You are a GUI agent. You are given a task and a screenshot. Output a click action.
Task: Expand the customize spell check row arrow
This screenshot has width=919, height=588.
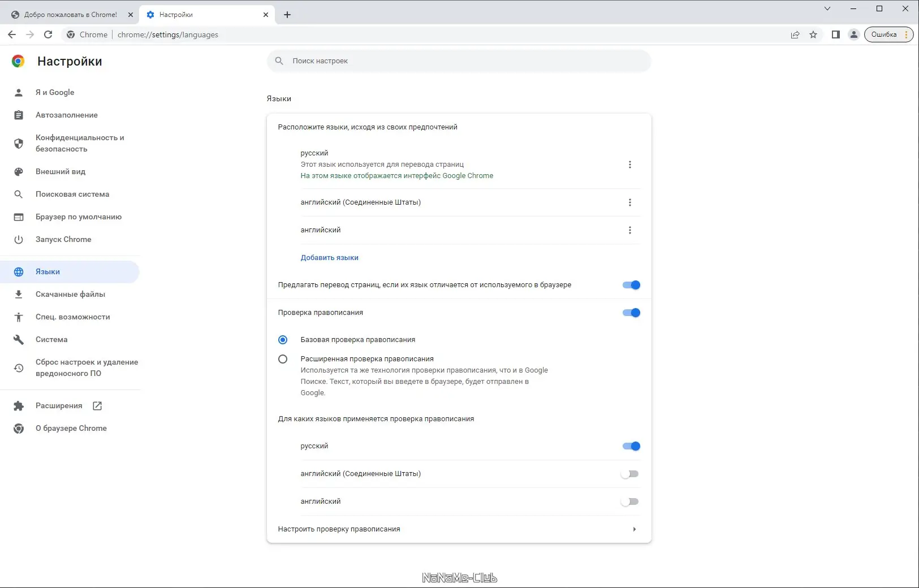click(634, 529)
